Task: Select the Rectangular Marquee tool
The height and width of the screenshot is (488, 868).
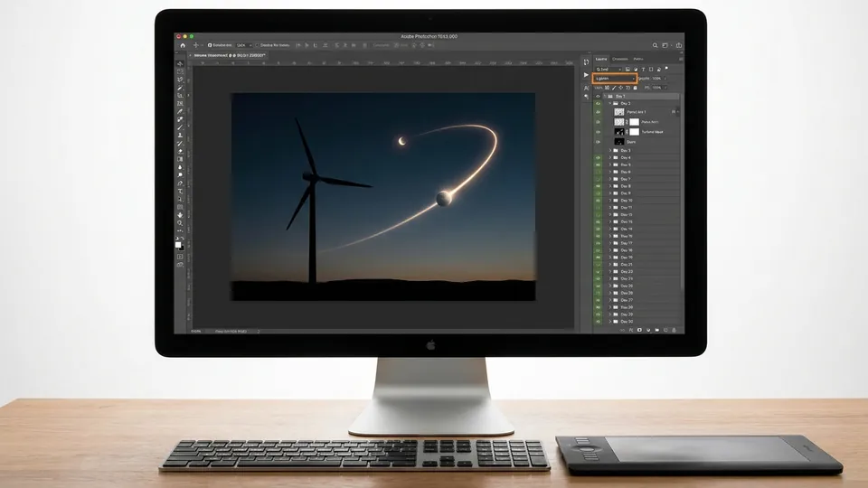Action: pos(180,71)
